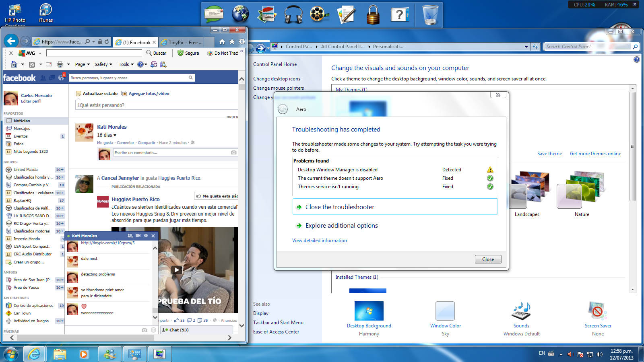Open the Internet Explorer home icon
Screen dimensions: 644x362
point(222,41)
